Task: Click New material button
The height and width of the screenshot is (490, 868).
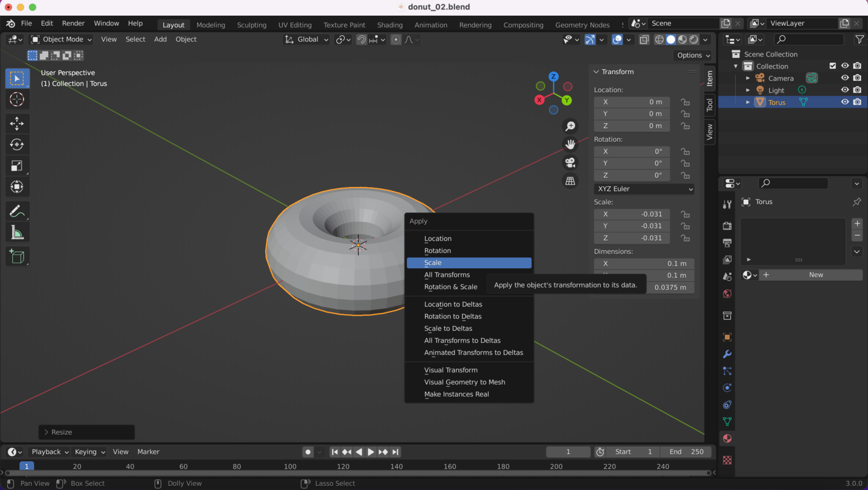Action: pyautogui.click(x=815, y=275)
